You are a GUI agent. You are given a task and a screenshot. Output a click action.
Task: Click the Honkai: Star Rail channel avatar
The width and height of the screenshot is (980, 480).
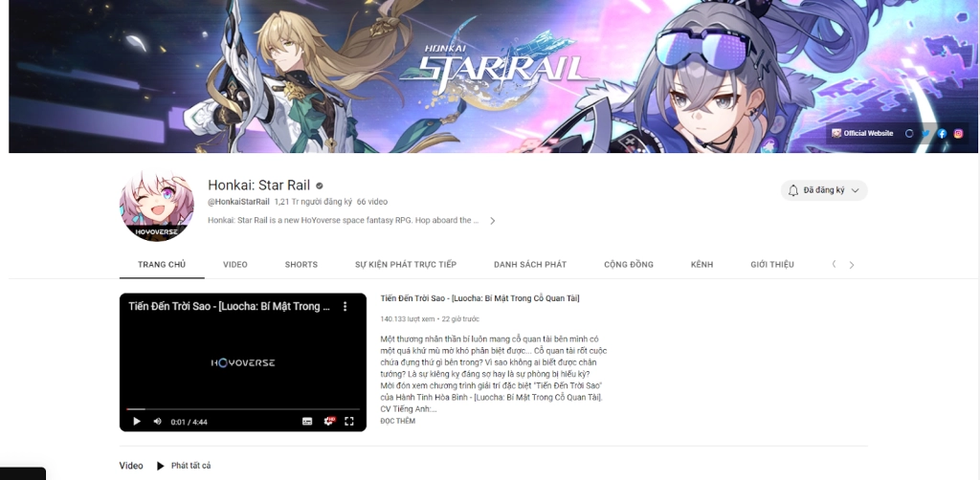[x=157, y=205]
